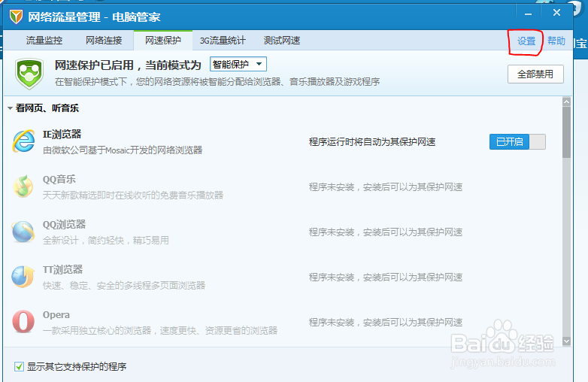This screenshot has width=588, height=382.
Task: Click 程序未安装 status in the Opera row
Action: pyautogui.click(x=386, y=323)
